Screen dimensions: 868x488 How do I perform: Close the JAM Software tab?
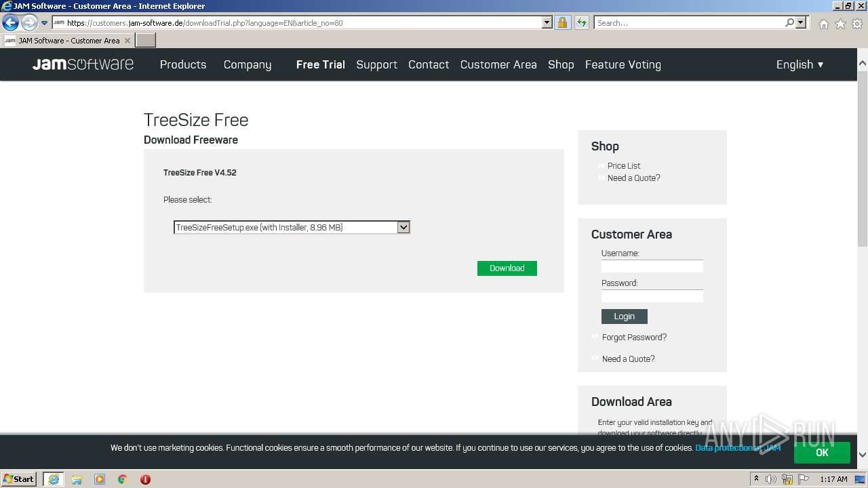coord(127,41)
